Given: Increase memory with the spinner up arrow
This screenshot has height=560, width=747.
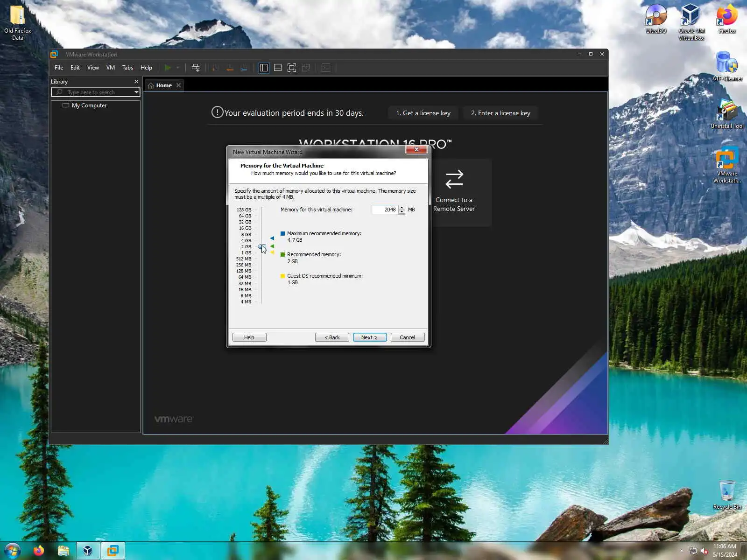Looking at the screenshot, I should (402, 208).
